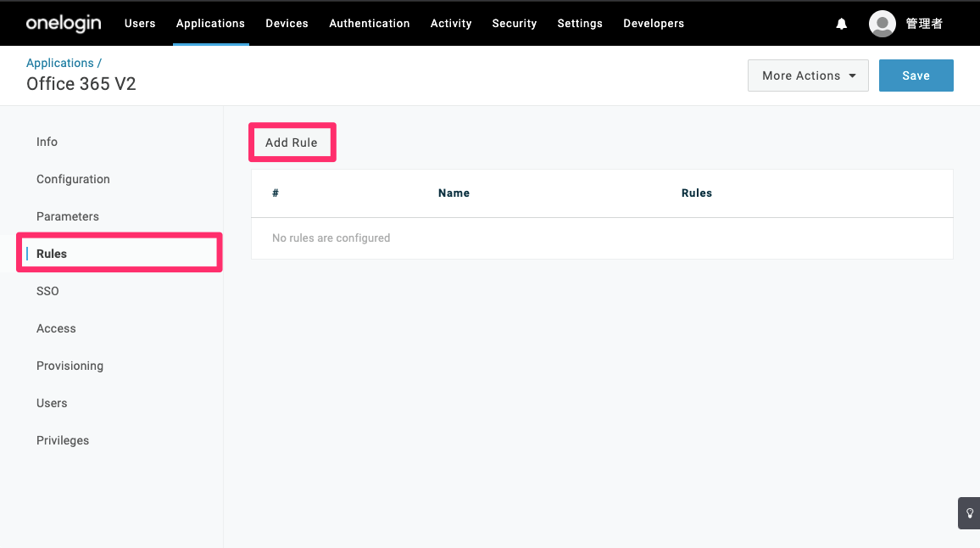Click the Office 365 V2 title
The image size is (980, 548).
click(x=81, y=84)
